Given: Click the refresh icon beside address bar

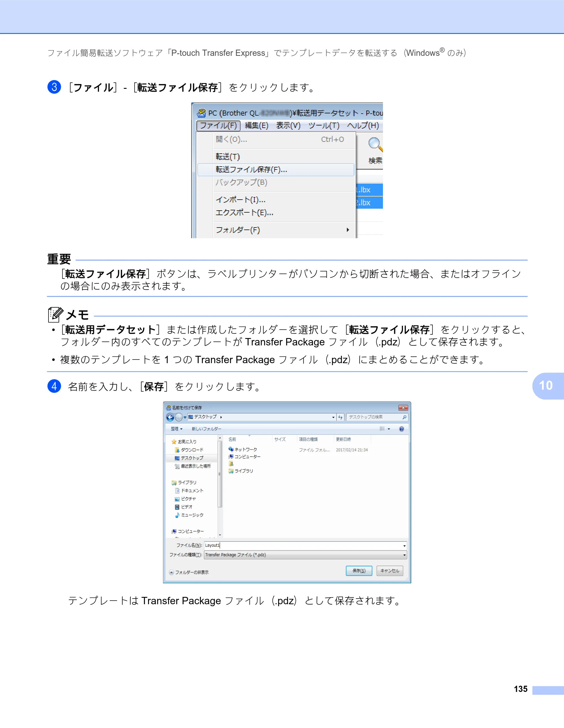Looking at the screenshot, I should point(340,417).
